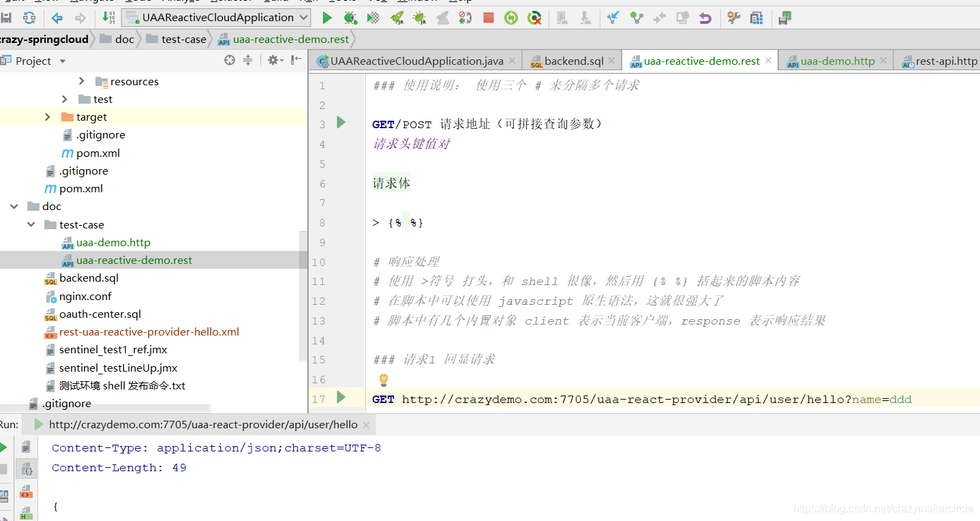980x521 pixels.
Task: Select nginx.conf in the project tree
Action: tap(85, 296)
